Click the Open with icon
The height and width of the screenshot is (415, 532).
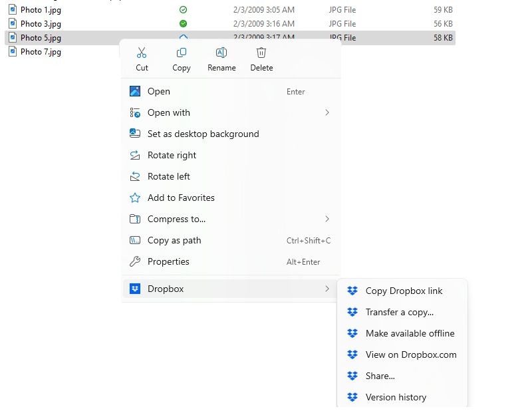(135, 112)
